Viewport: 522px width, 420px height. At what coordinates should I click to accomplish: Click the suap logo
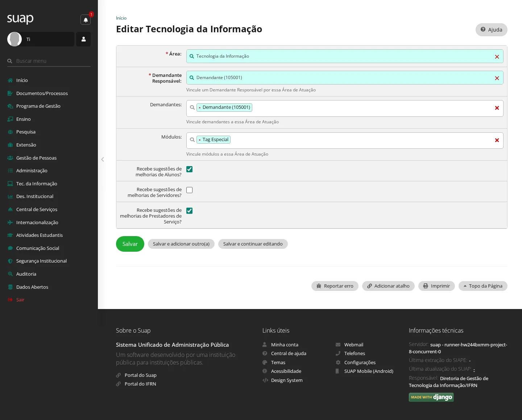tap(20, 18)
